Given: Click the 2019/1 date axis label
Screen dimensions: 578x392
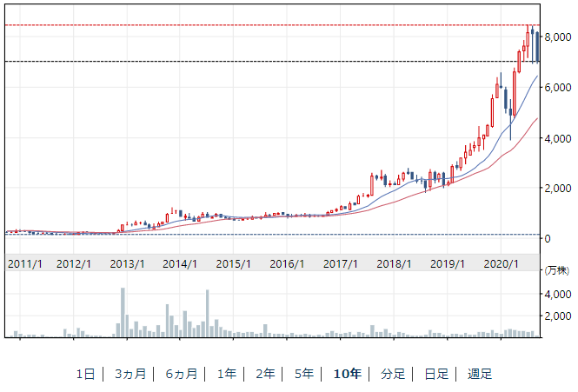Looking at the screenshot, I should click(448, 264).
